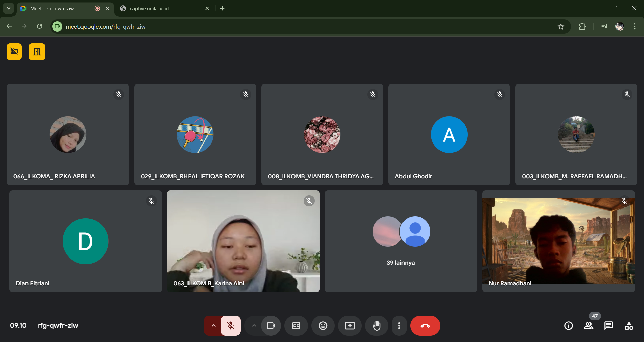This screenshot has height=342, width=644.
Task: Leave the call with the red button
Action: tap(425, 326)
